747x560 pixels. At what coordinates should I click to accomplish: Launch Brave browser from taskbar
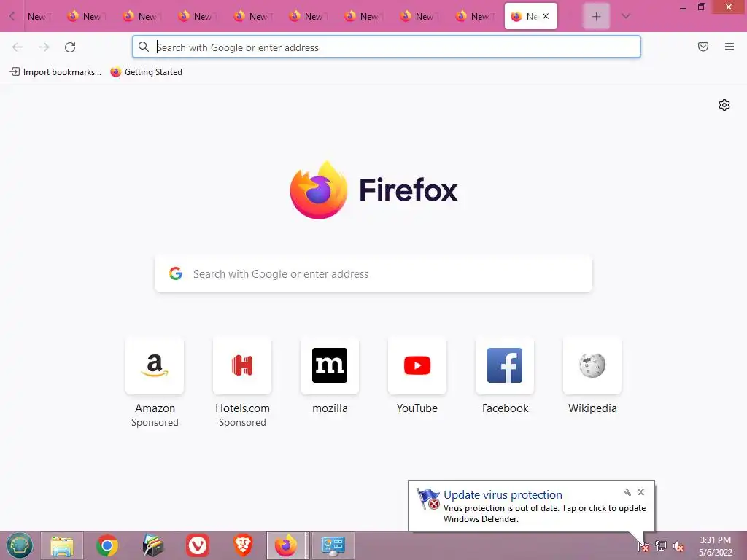pyautogui.click(x=243, y=545)
